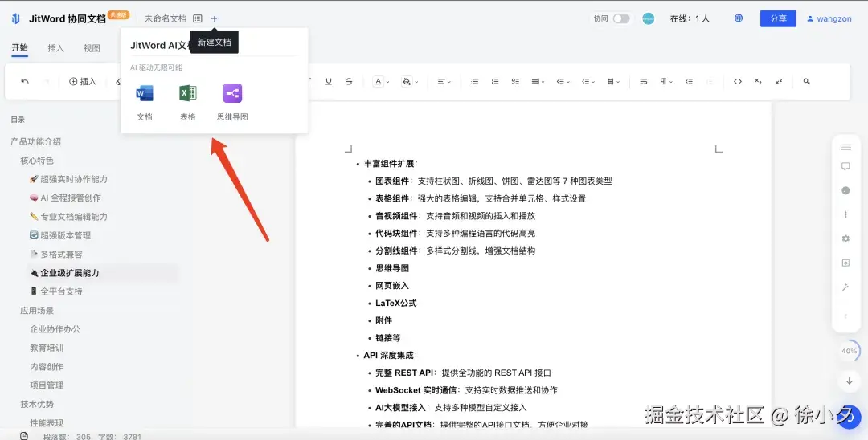This screenshot has width=868, height=440.
Task: Open the wangzon user account
Action: tap(829, 18)
